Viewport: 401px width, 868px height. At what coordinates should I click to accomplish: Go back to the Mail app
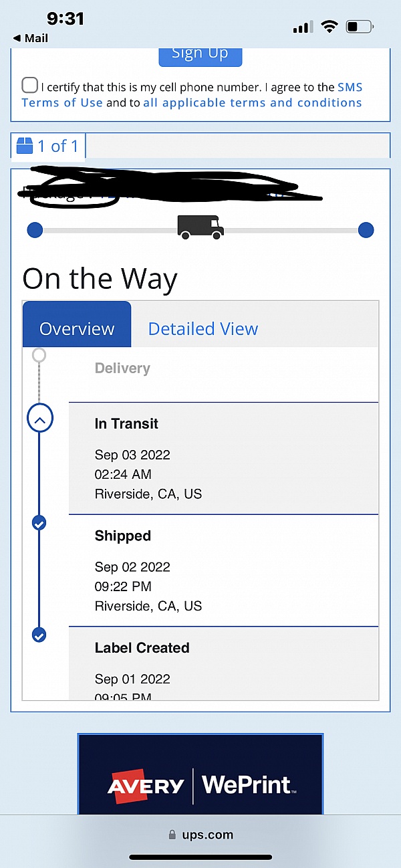[31, 38]
